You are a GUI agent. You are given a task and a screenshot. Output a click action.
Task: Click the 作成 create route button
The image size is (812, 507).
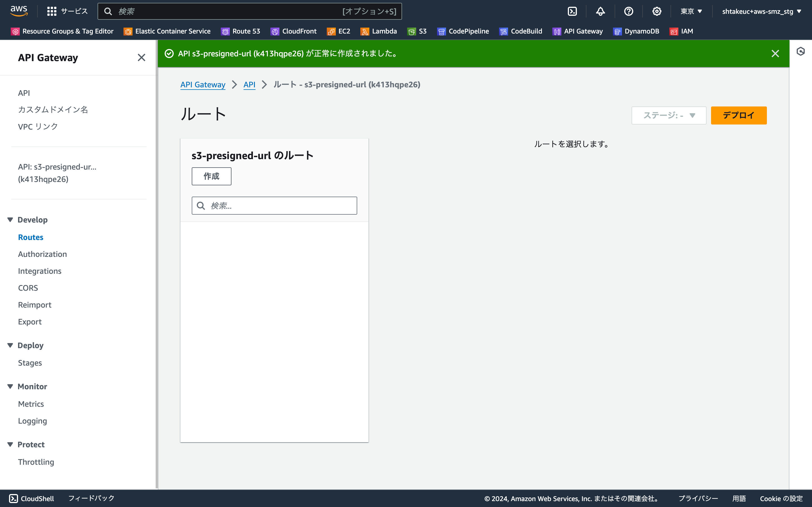click(x=211, y=176)
